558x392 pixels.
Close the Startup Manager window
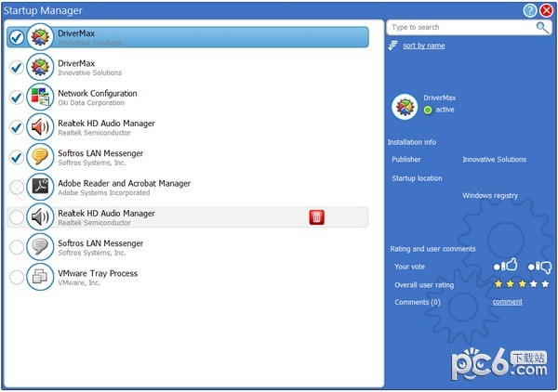point(546,10)
